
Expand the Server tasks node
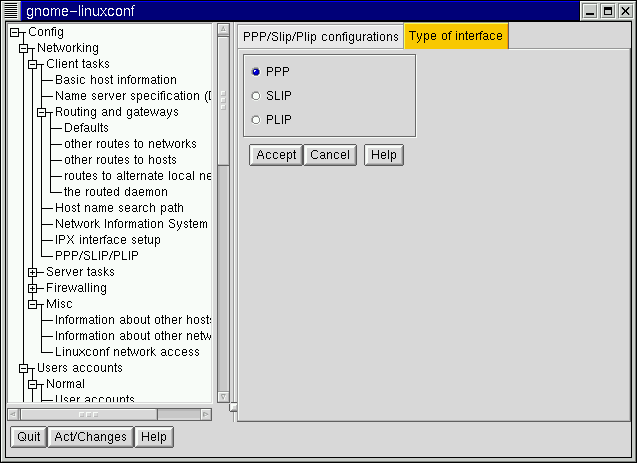(x=33, y=272)
